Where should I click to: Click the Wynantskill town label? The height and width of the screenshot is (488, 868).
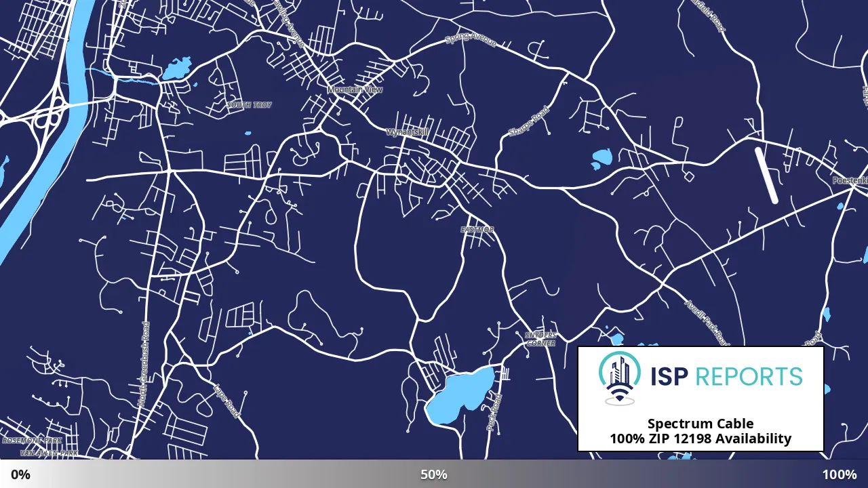coord(407,132)
